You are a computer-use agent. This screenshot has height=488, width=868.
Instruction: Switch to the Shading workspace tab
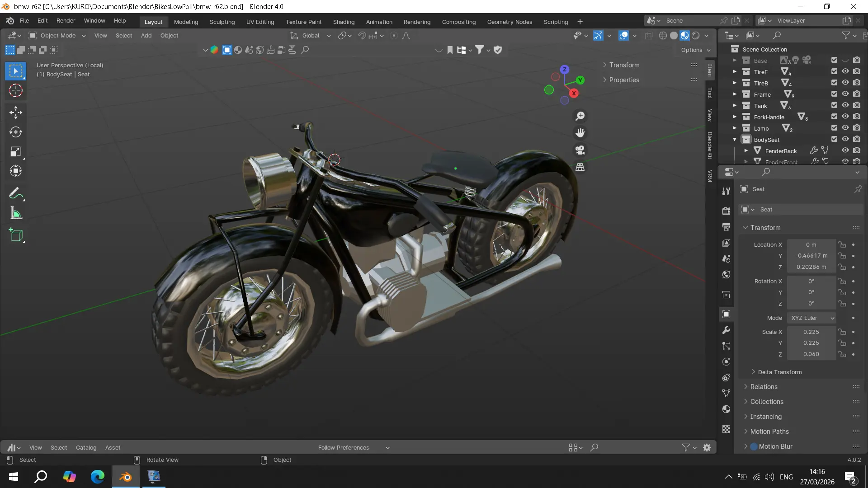click(x=344, y=22)
